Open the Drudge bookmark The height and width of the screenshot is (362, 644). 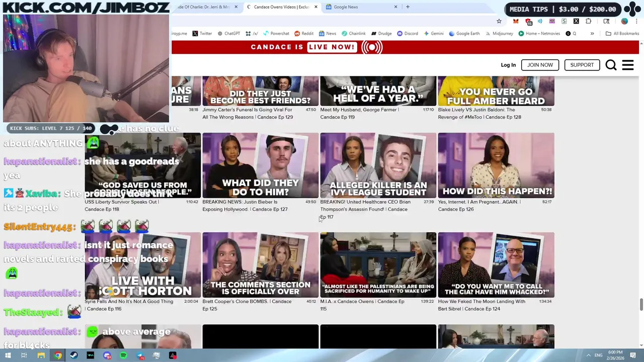coord(381,34)
